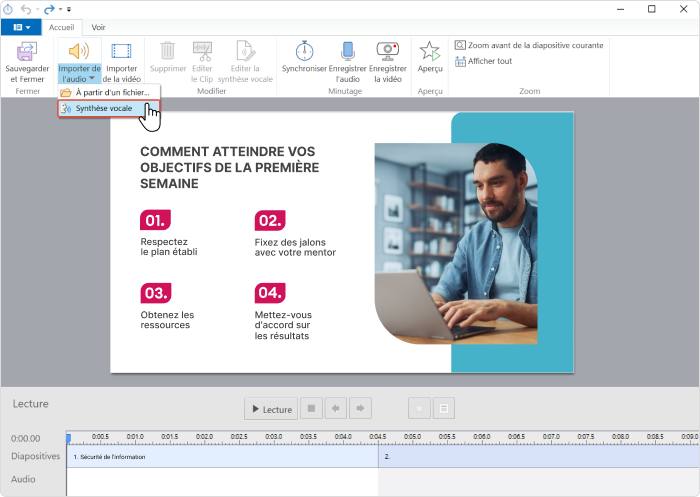The image size is (700, 497).
Task: Go to the next slide with right arrow
Action: [x=360, y=408]
